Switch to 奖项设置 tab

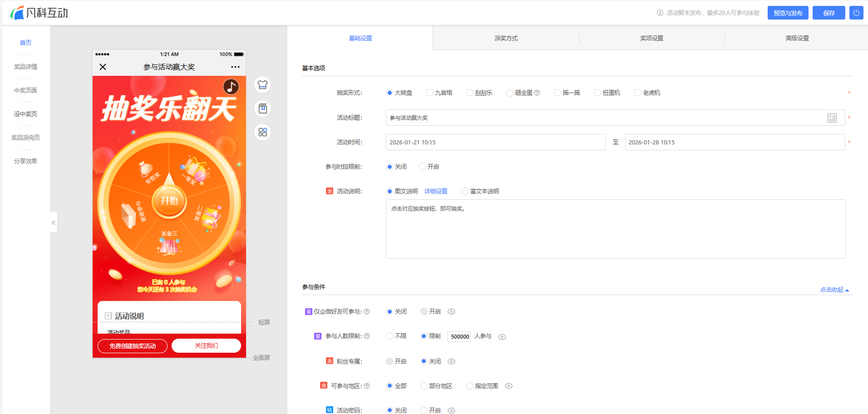(651, 38)
